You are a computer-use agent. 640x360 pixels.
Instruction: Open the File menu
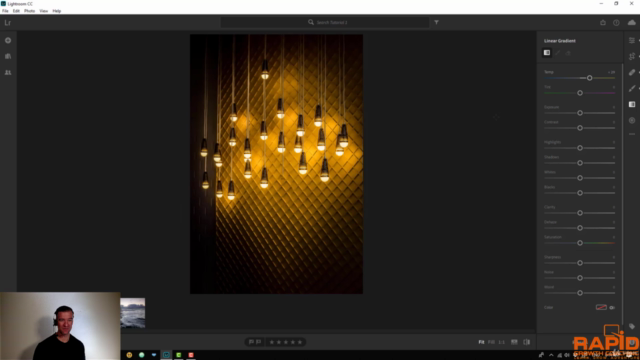tap(5, 11)
